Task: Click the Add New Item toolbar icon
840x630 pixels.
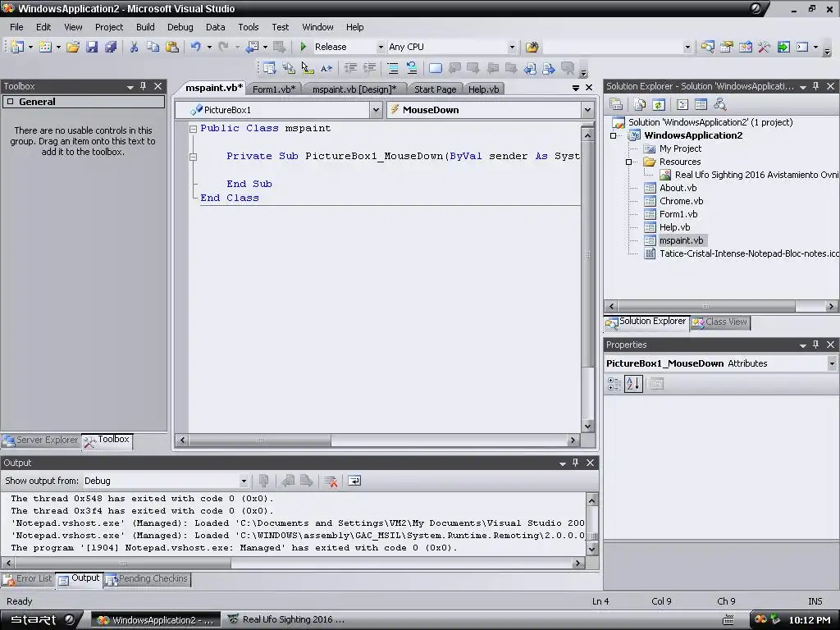Action: coord(46,47)
